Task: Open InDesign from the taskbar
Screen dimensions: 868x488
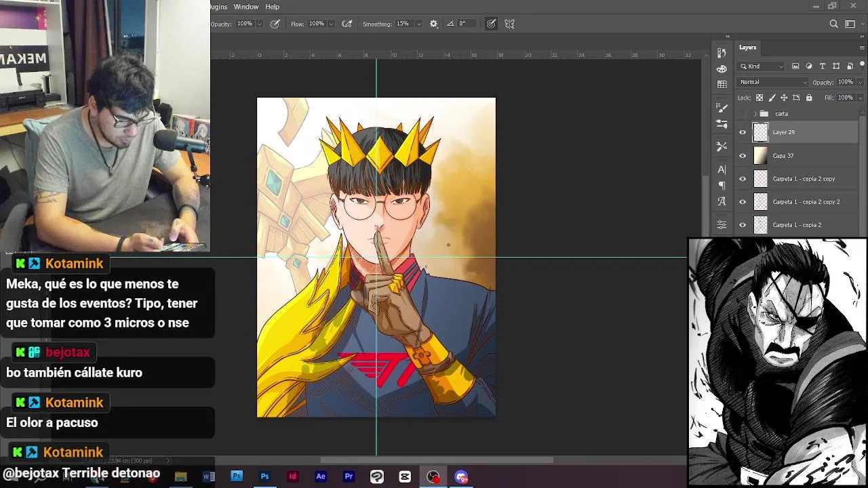Action: tap(293, 476)
